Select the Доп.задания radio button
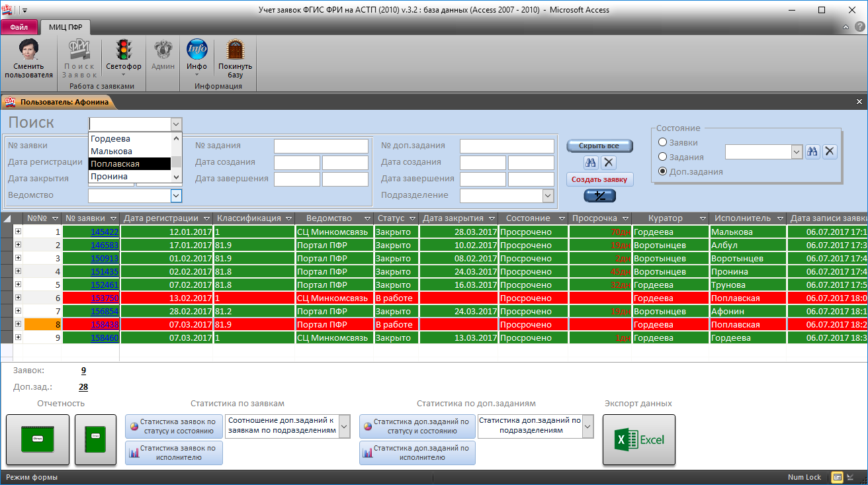 click(x=662, y=171)
